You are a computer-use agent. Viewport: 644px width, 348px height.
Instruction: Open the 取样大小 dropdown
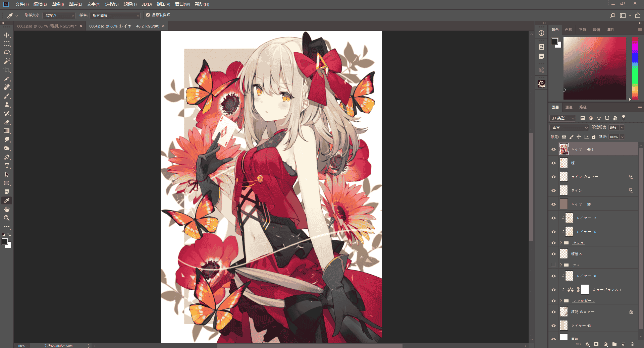(59, 15)
